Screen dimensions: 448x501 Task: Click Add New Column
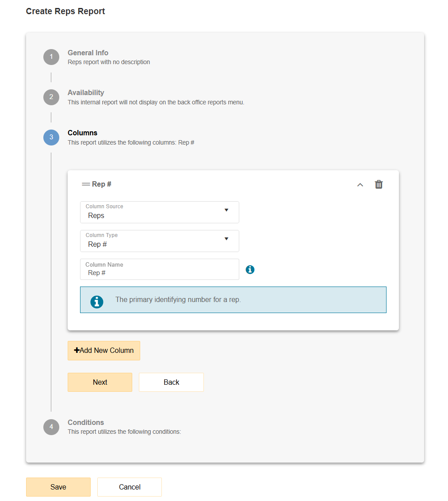103,351
